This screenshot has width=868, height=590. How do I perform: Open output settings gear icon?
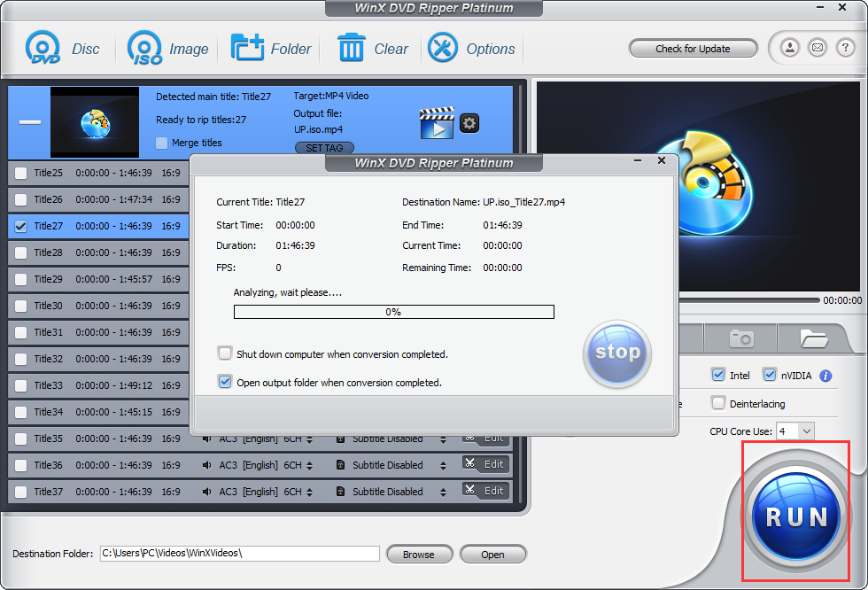click(x=469, y=123)
